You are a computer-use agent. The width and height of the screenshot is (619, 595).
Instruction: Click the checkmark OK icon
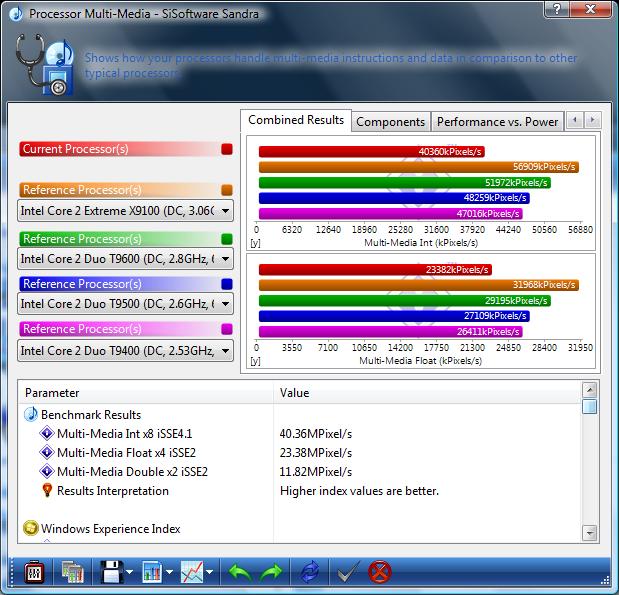pos(349,572)
